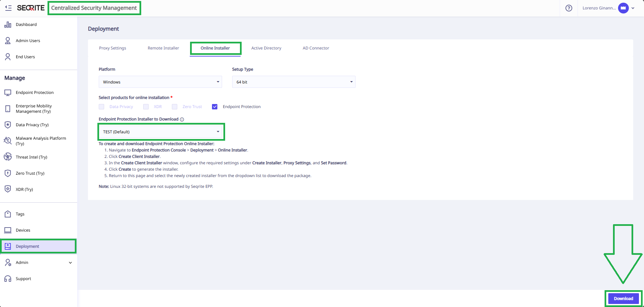Image resolution: width=644 pixels, height=307 pixels.
Task: Switch to the Proxy Settings tab
Action: [x=113, y=48]
